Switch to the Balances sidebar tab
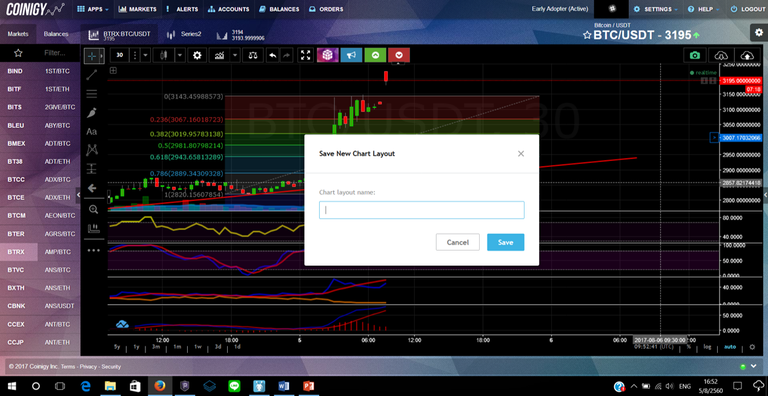Screen dimensions: 768x396 point(56,34)
